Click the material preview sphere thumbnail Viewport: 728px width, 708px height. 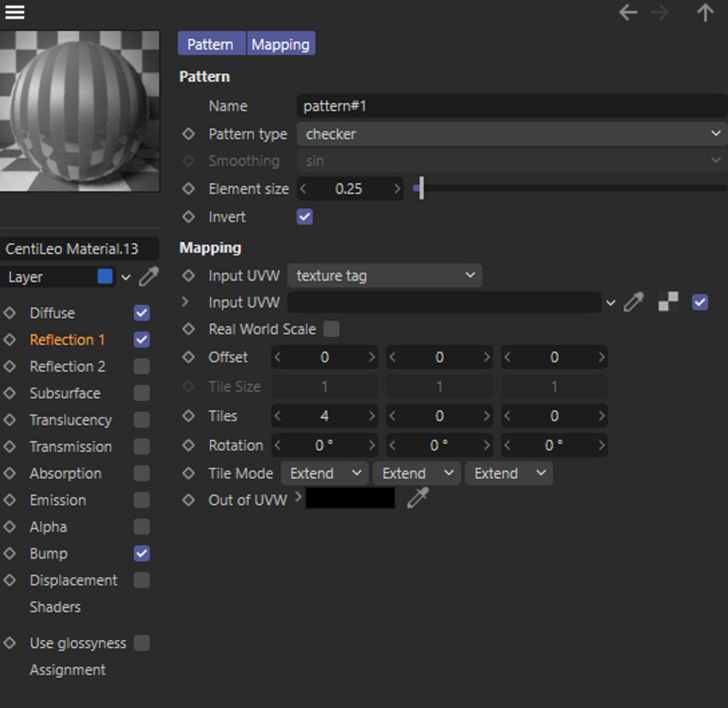(x=79, y=111)
